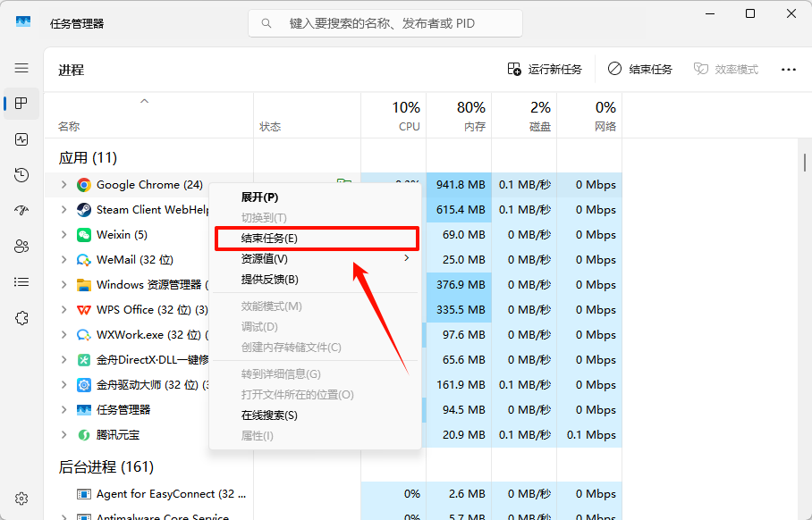Image resolution: width=812 pixels, height=520 pixels.
Task: Click the search input field at the top
Action: click(385, 22)
